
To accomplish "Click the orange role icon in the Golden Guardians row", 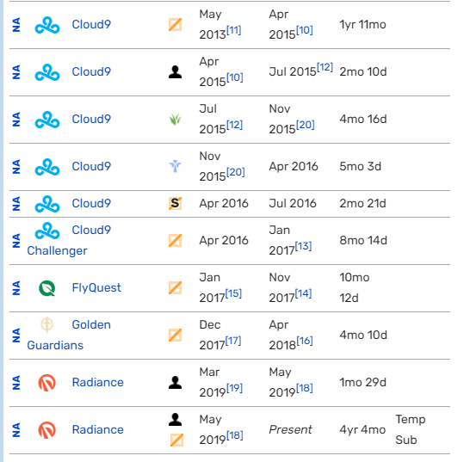I will pos(175,336).
